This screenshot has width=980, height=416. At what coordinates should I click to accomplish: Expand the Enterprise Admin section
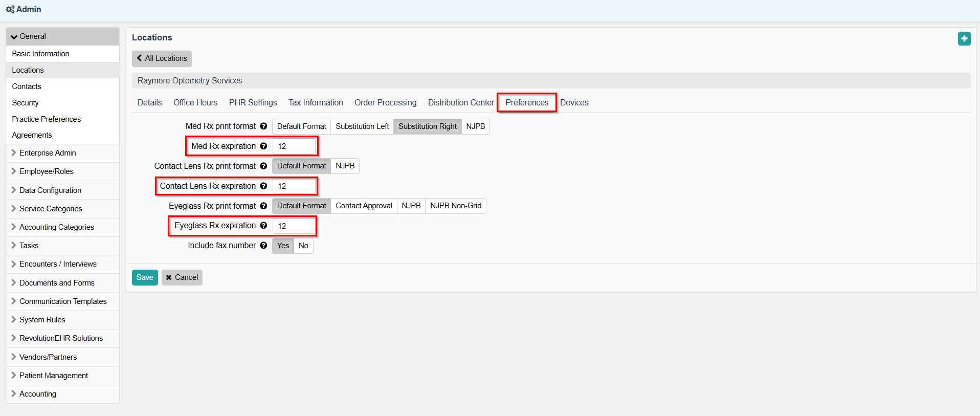click(48, 153)
